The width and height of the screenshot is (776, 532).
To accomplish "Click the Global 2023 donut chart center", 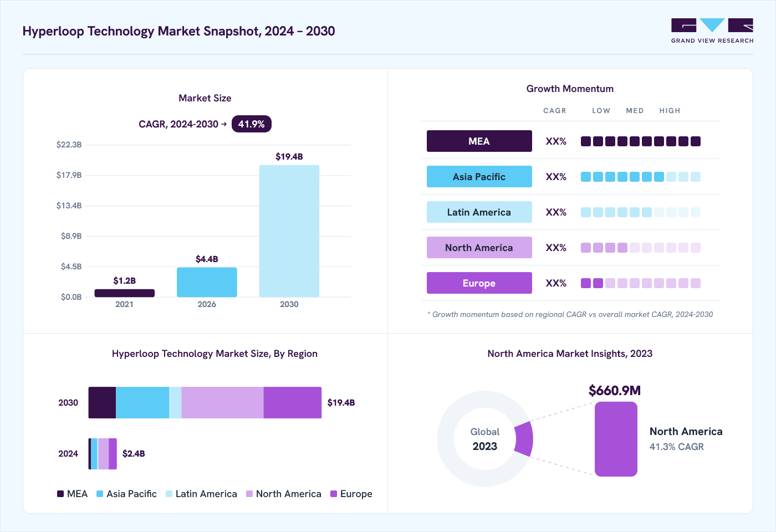I will [x=485, y=439].
